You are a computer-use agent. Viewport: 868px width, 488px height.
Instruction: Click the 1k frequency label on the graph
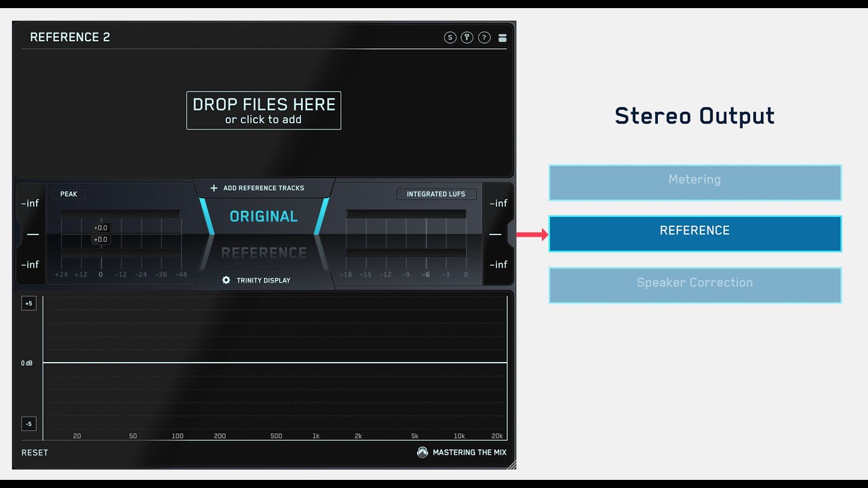coord(316,436)
